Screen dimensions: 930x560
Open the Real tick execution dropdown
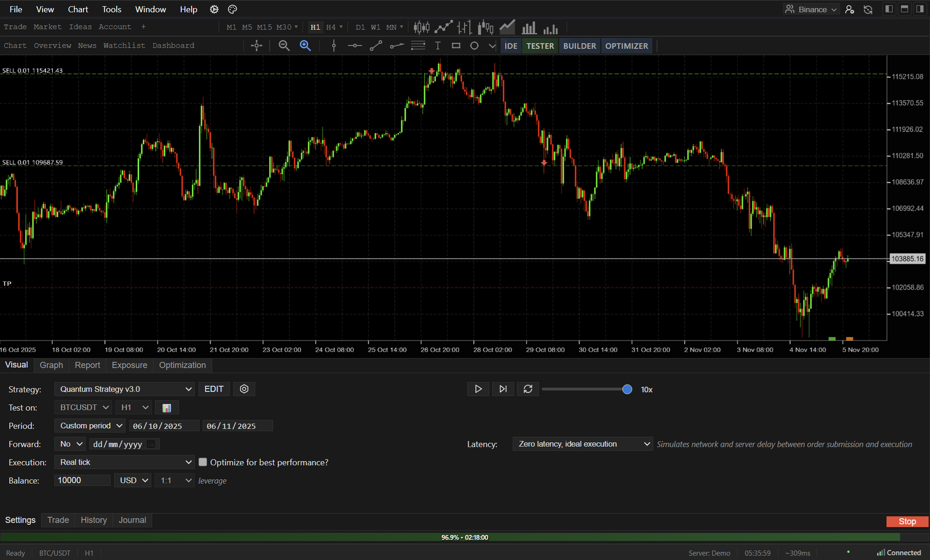124,462
